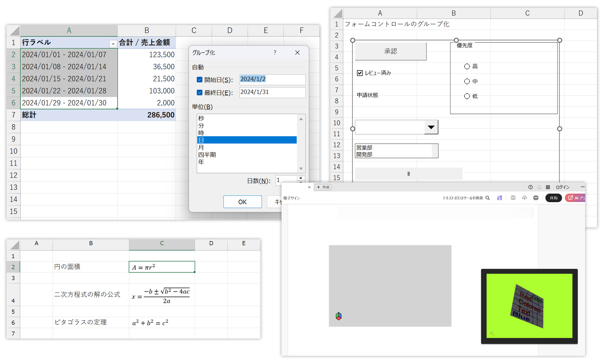This screenshot has width=605, height=364.
Task: Click the 開始日 date input field
Action: 272,80
